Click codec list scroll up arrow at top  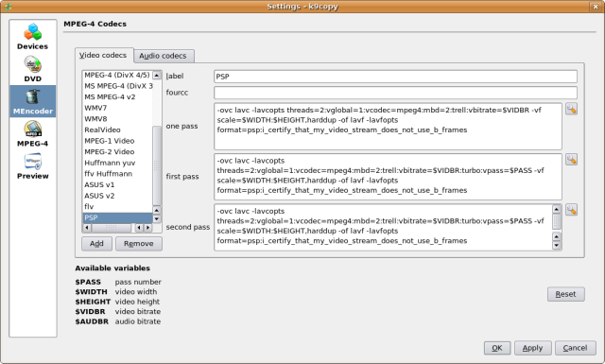[157, 76]
